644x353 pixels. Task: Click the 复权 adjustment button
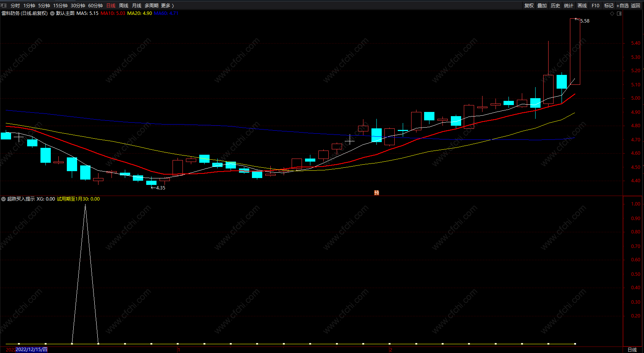pos(529,5)
